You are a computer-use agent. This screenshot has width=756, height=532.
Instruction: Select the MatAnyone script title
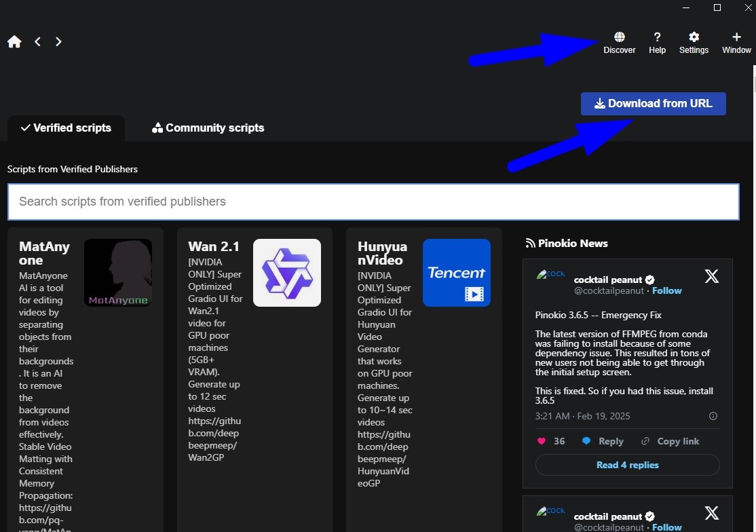[44, 253]
